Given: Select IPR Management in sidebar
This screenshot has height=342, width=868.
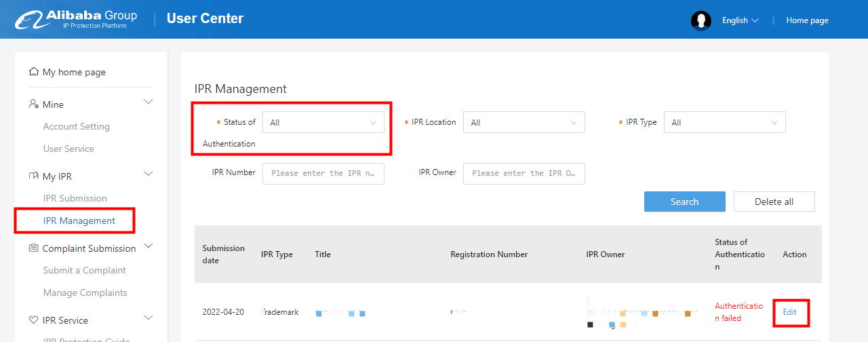Looking at the screenshot, I should click(x=79, y=221).
